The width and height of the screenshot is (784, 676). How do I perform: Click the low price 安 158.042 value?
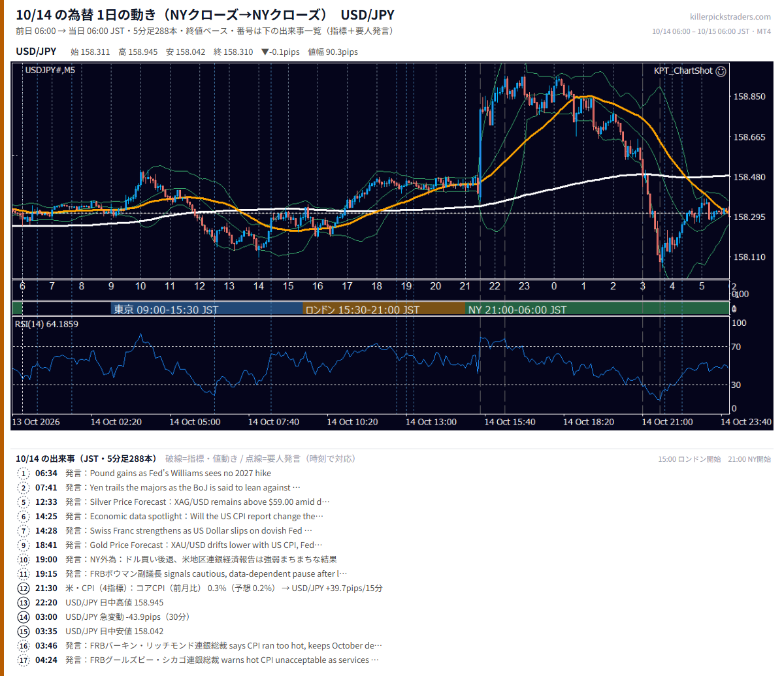(x=186, y=52)
